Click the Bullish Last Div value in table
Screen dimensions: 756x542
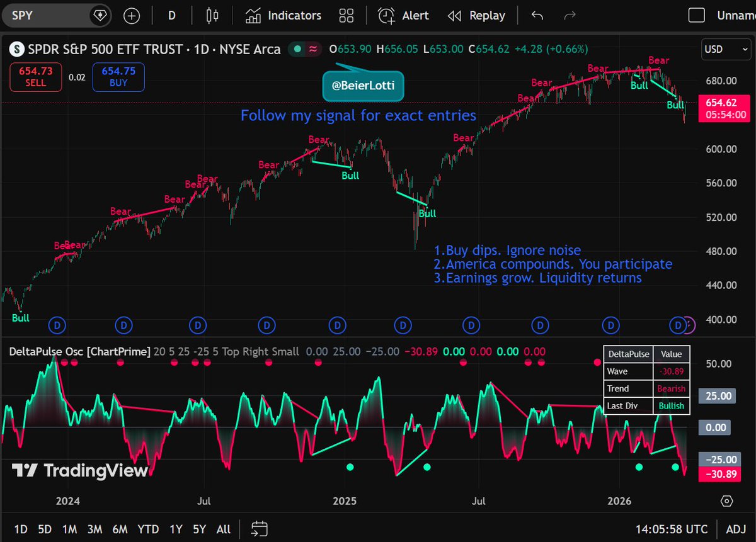point(671,406)
